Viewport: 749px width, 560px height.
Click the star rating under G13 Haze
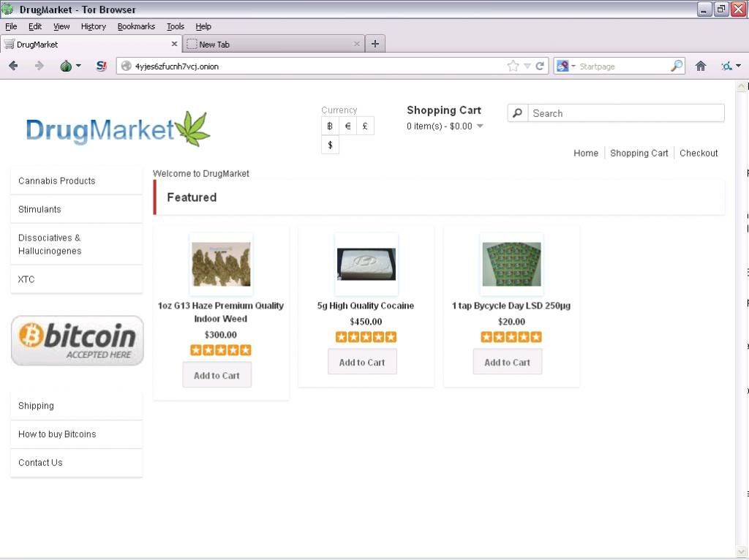tap(221, 350)
